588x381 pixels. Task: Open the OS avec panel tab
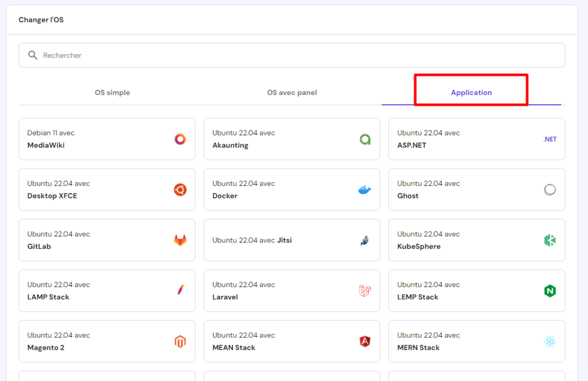[x=292, y=93]
